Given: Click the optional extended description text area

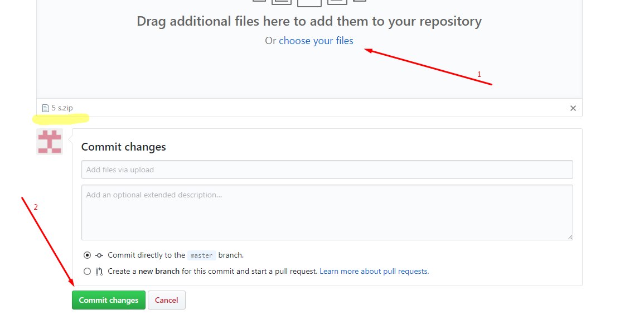Looking at the screenshot, I should coord(327,212).
